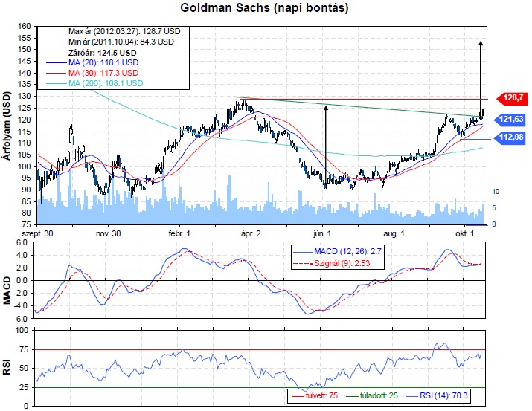
Task: Click the 75 price axis label
Action: pyautogui.click(x=27, y=224)
